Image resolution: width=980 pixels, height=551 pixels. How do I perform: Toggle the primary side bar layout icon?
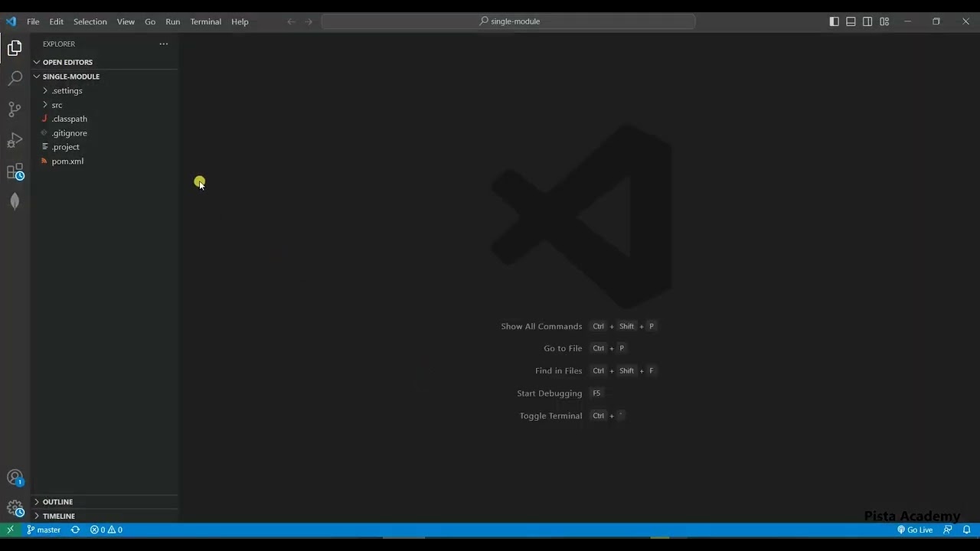click(x=835, y=21)
